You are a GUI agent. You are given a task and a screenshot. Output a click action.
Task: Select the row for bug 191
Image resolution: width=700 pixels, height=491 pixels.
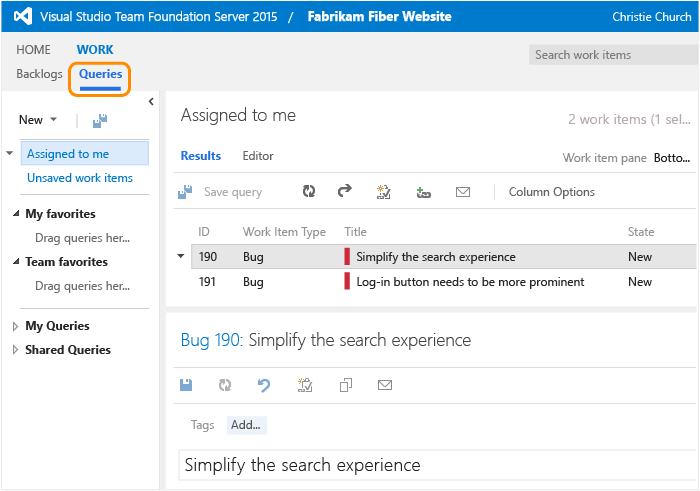point(444,282)
